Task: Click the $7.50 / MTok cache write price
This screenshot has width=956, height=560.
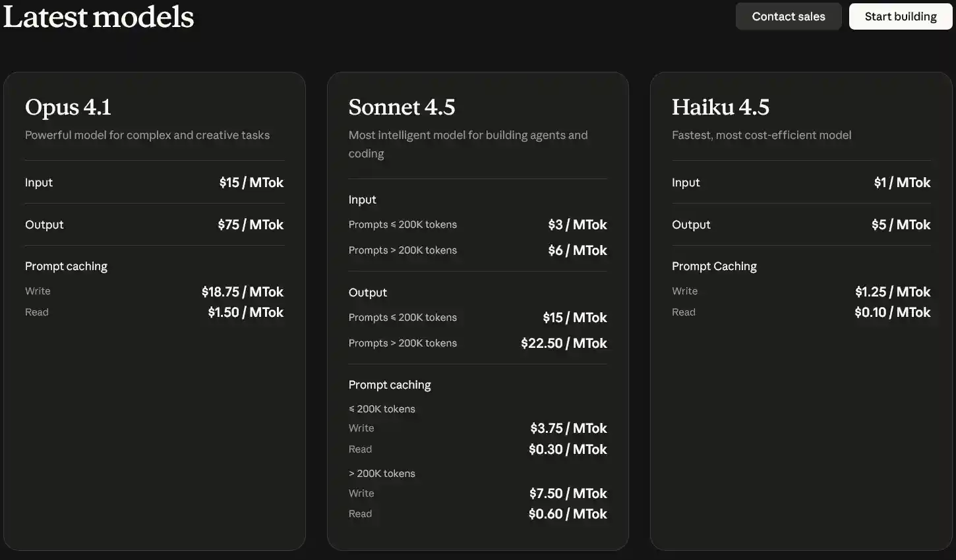Action: [x=568, y=493]
